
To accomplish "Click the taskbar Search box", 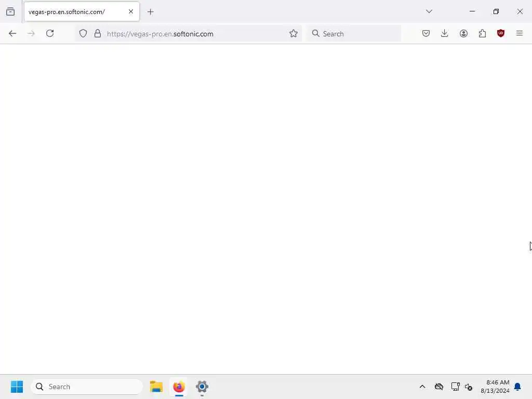I will (87, 387).
